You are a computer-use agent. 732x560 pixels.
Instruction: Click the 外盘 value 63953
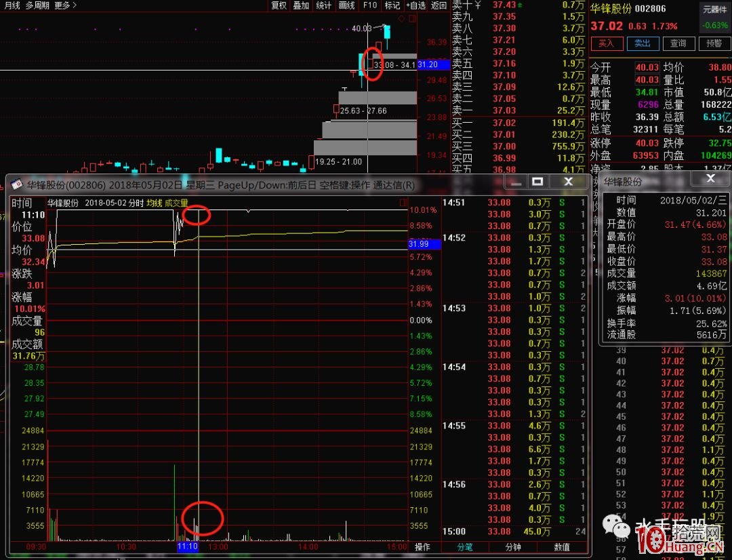point(646,155)
